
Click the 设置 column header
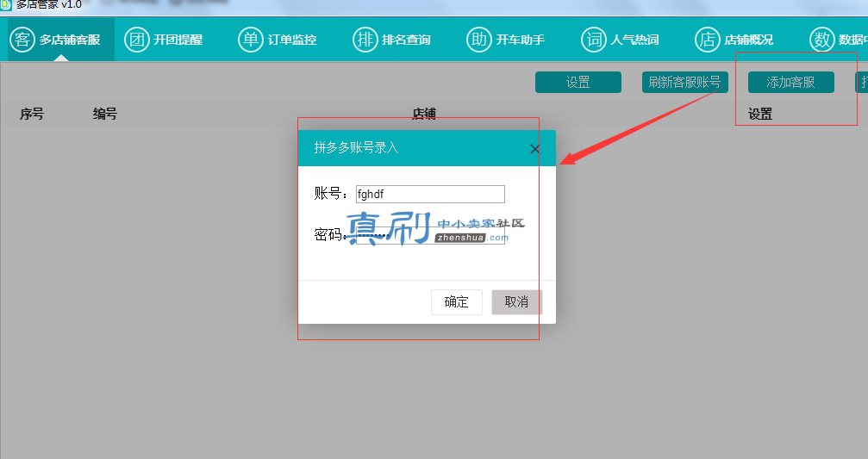pyautogui.click(x=760, y=114)
